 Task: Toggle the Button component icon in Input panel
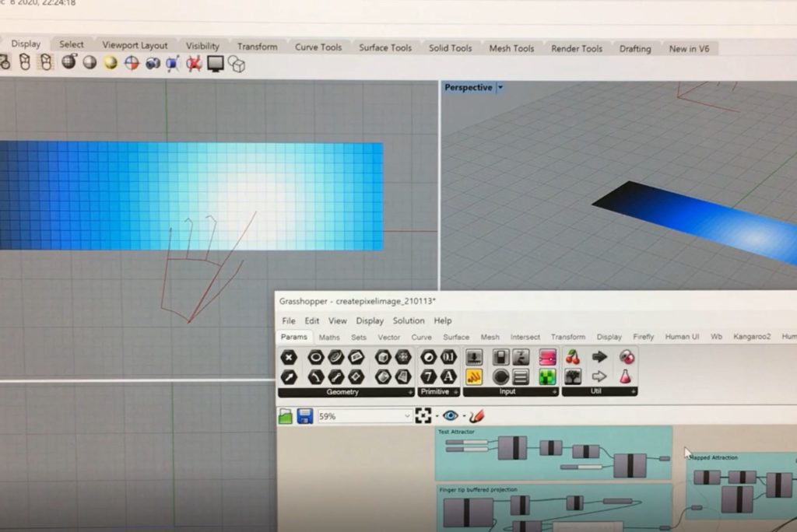tap(500, 376)
